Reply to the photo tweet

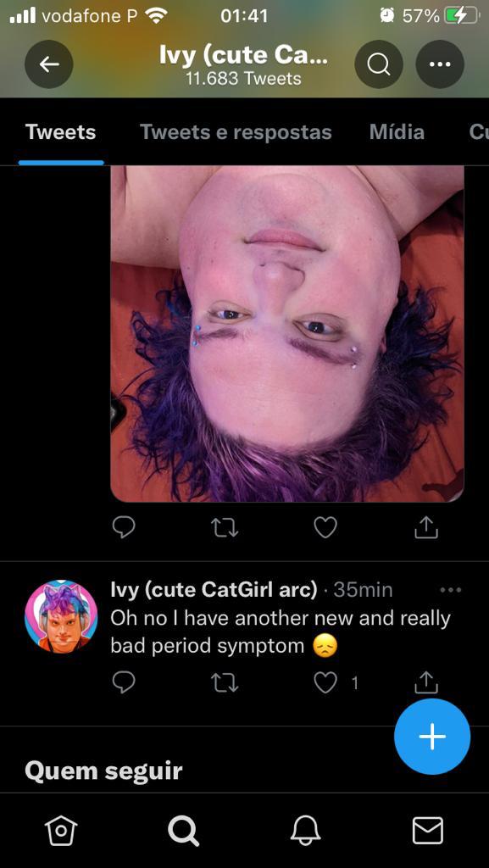pos(124,527)
